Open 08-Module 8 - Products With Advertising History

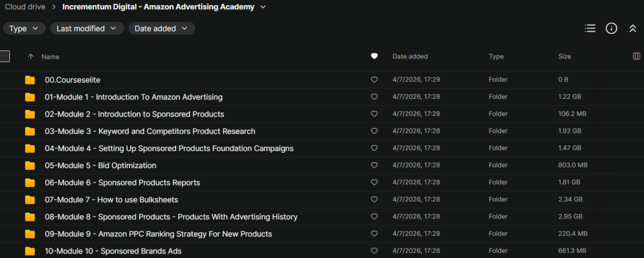pos(171,217)
